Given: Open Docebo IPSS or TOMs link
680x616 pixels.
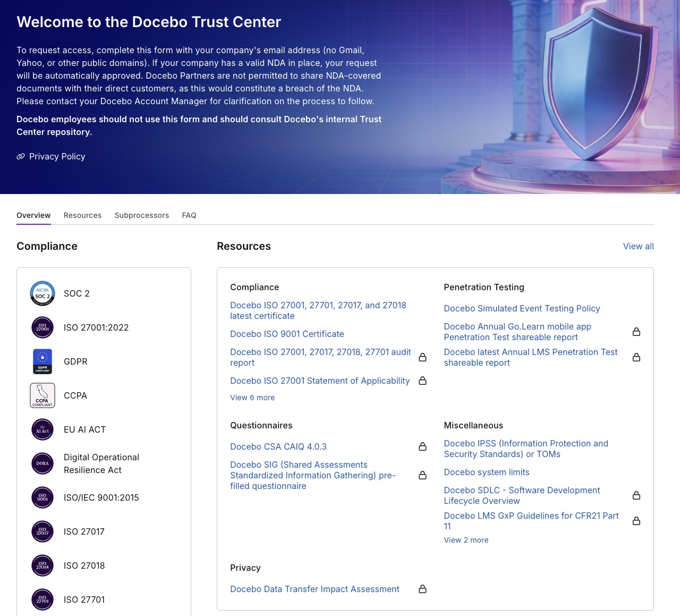Looking at the screenshot, I should 526,449.
